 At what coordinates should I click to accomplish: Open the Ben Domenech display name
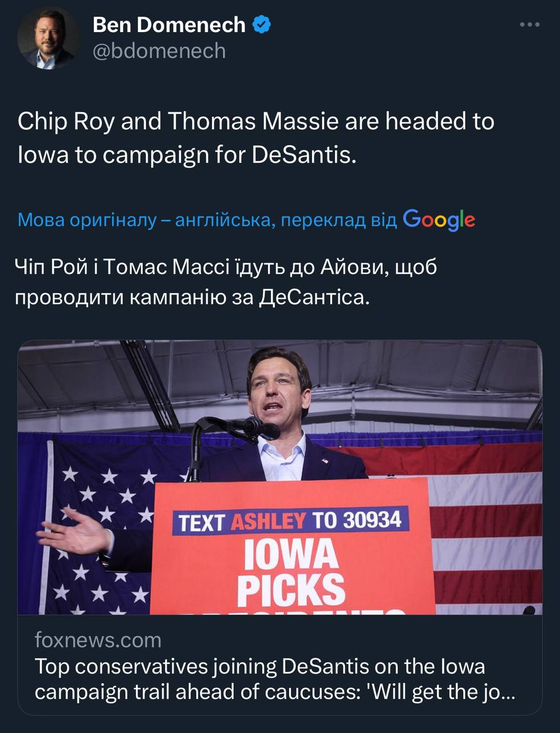(x=169, y=25)
